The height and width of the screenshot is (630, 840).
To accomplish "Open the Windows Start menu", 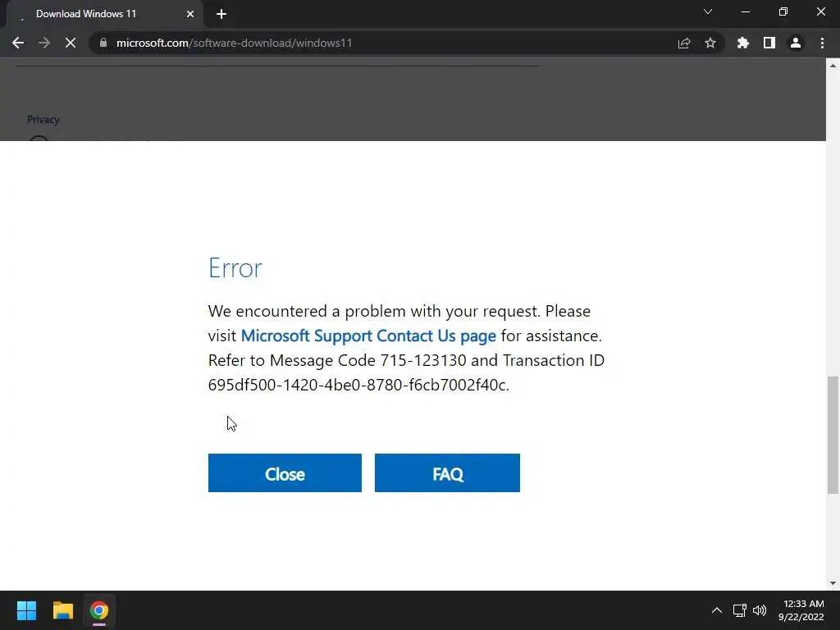I will pyautogui.click(x=26, y=610).
